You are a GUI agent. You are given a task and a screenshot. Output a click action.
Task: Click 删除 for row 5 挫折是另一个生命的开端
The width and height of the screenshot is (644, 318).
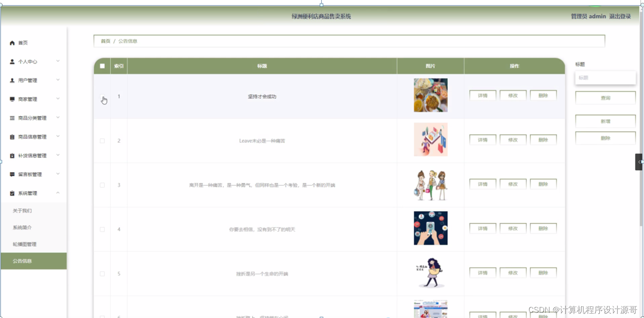[x=544, y=273]
